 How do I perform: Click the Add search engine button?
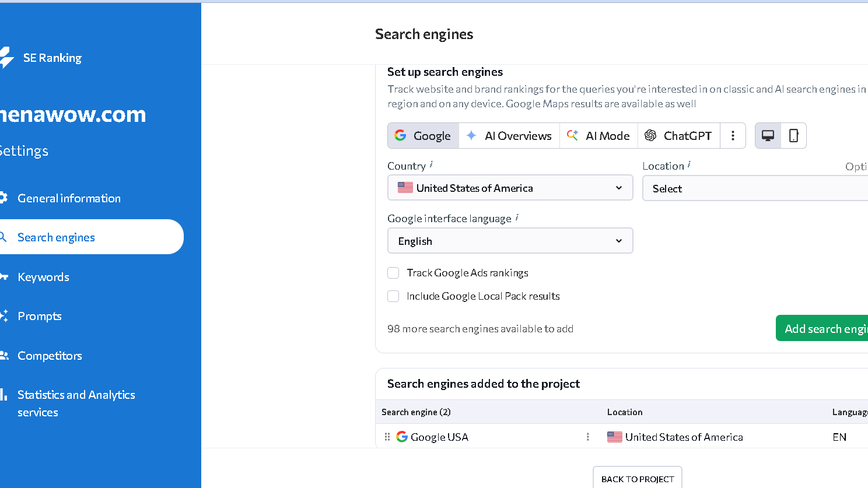[828, 328]
